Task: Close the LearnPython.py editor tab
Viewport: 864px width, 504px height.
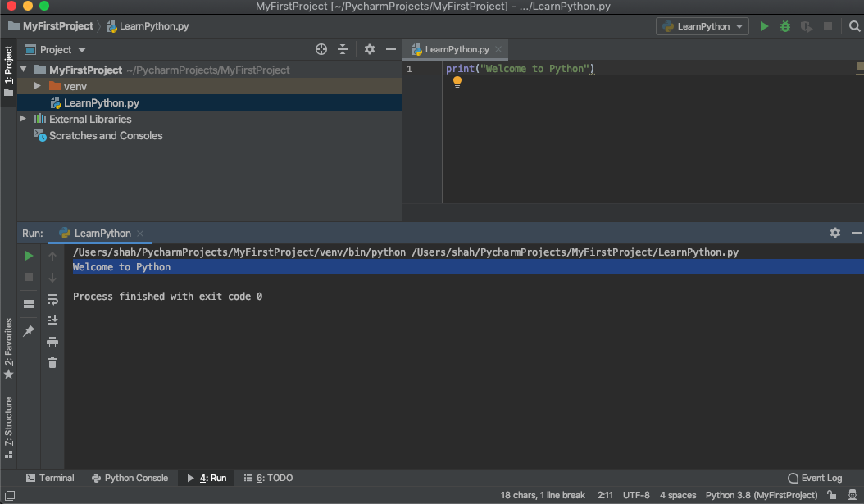Action: [x=498, y=49]
